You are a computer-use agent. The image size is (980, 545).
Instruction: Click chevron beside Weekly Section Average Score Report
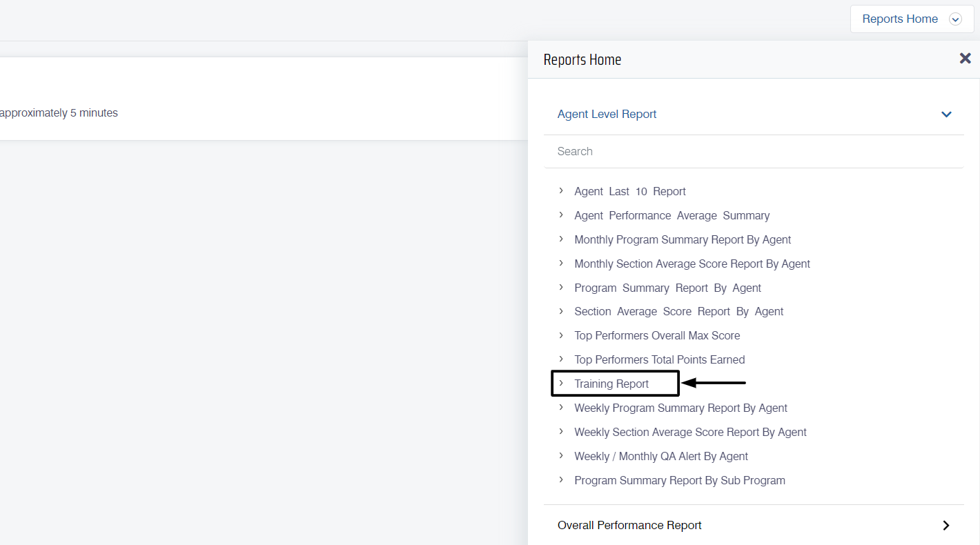(561, 431)
